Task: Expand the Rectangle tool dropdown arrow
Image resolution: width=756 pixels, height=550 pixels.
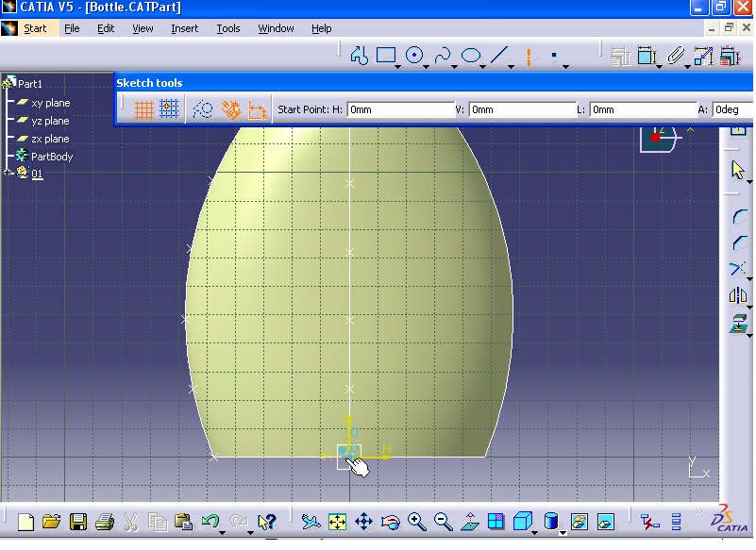Action: pyautogui.click(x=397, y=67)
